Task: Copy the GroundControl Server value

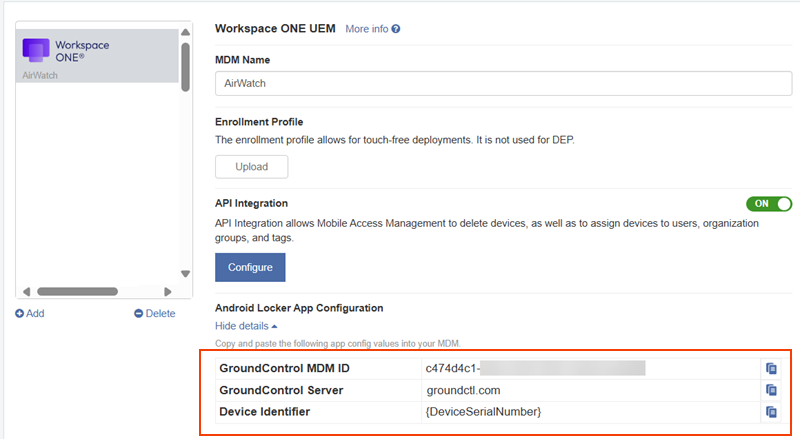Action: coord(771,390)
